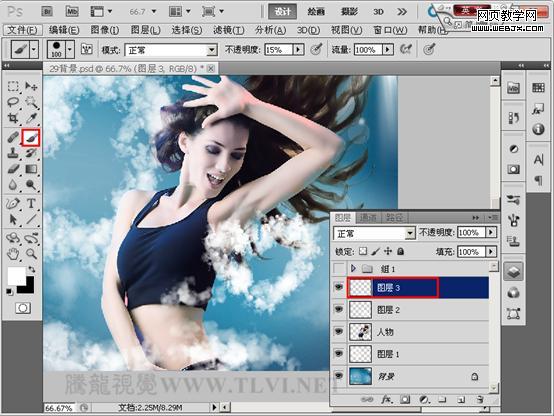
Task: Click the 设计 workspace button
Action: [x=282, y=12]
